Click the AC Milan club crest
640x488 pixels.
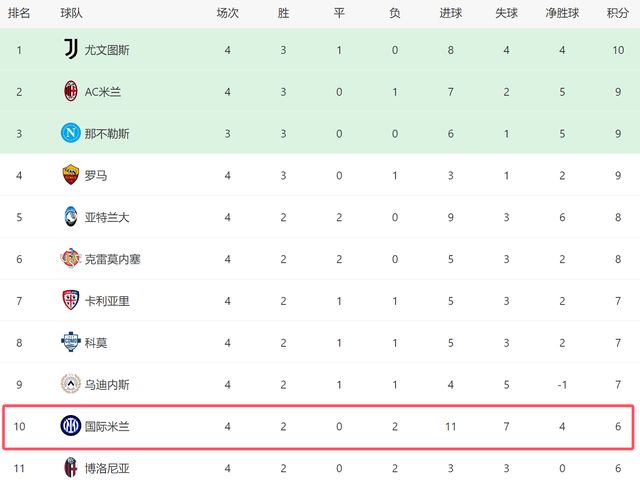(x=69, y=92)
